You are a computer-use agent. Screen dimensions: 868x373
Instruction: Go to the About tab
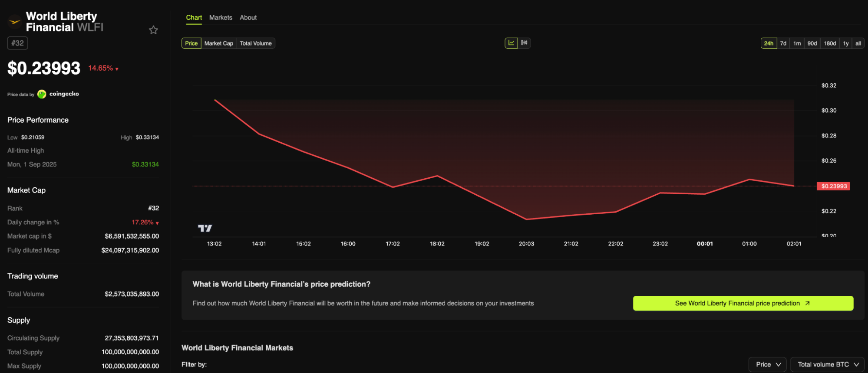coord(248,18)
